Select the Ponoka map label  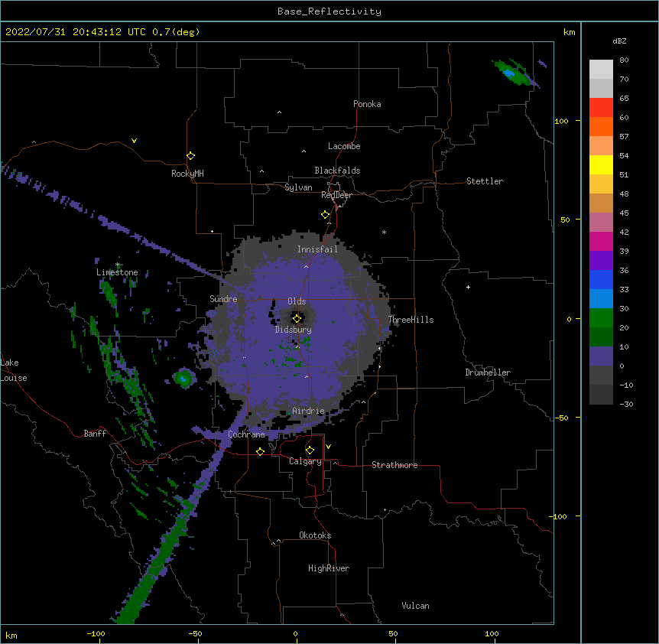367,104
